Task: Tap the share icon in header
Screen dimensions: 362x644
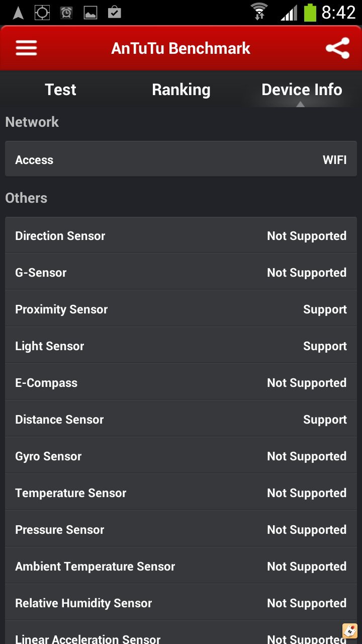Action: click(x=337, y=48)
